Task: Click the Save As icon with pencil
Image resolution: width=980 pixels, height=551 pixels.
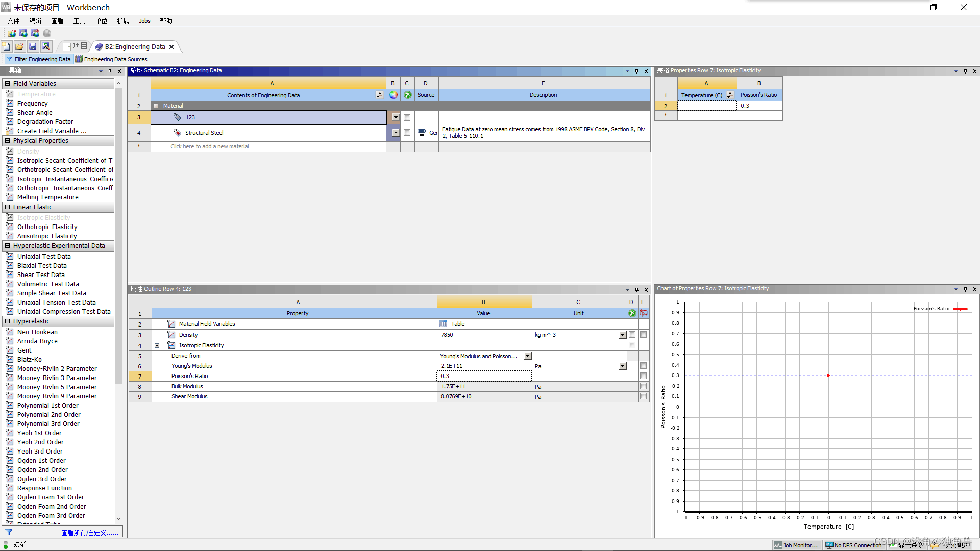Action: click(x=46, y=46)
